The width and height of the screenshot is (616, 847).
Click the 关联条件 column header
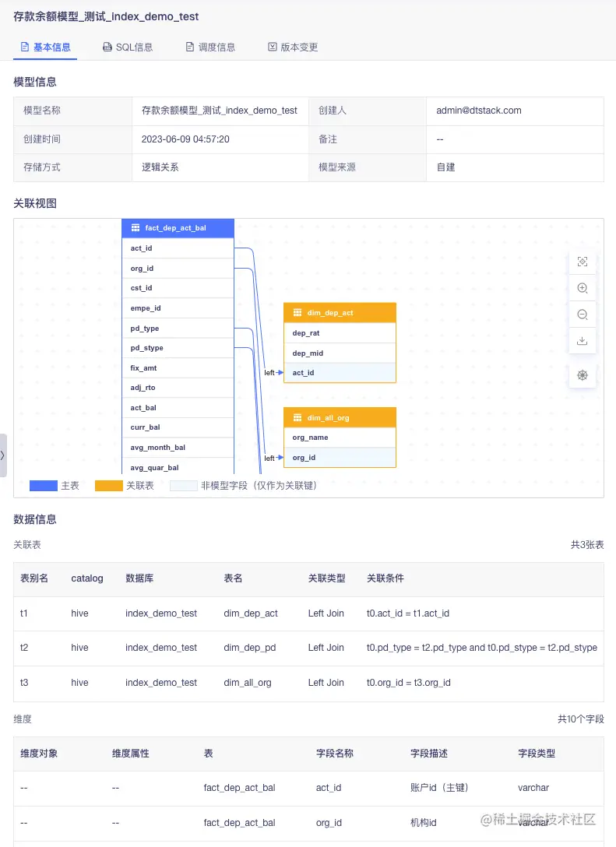pyautogui.click(x=385, y=578)
